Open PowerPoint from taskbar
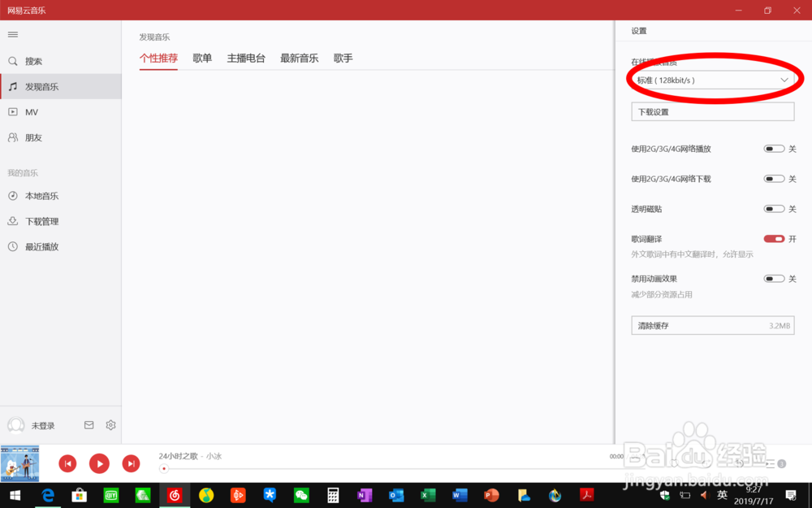 pyautogui.click(x=491, y=496)
